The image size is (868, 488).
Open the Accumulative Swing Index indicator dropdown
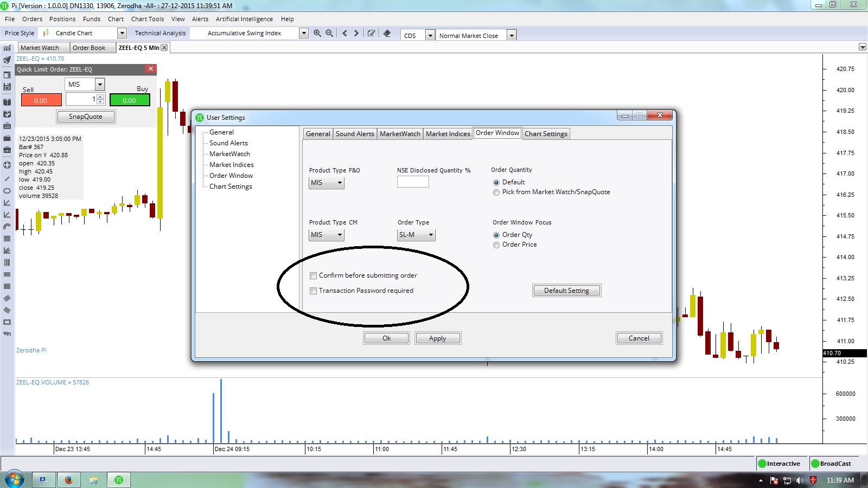(304, 33)
